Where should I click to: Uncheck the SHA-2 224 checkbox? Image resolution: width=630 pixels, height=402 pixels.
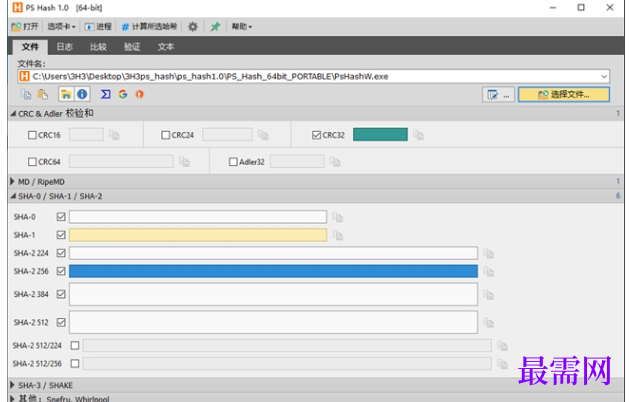tap(61, 253)
